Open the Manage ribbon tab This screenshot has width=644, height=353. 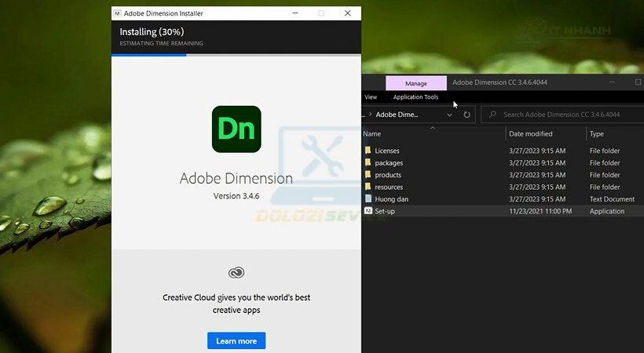[x=416, y=83]
